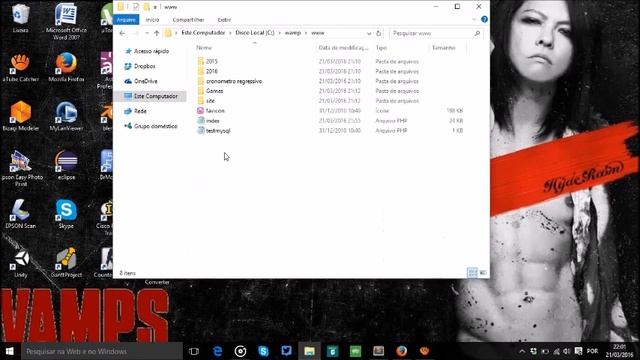Switch to details view layout icon

472,272
